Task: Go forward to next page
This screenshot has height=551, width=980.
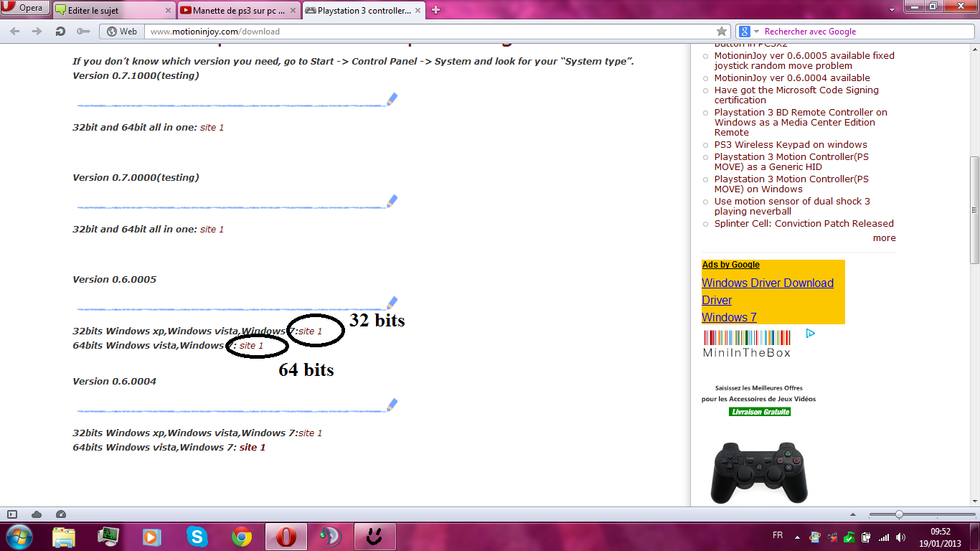Action: pos(37,32)
